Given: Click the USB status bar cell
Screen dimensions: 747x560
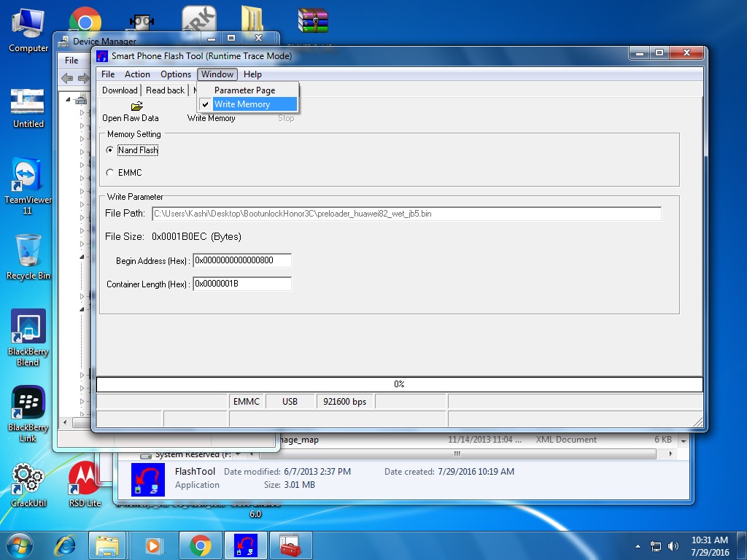Looking at the screenshot, I should pos(290,402).
